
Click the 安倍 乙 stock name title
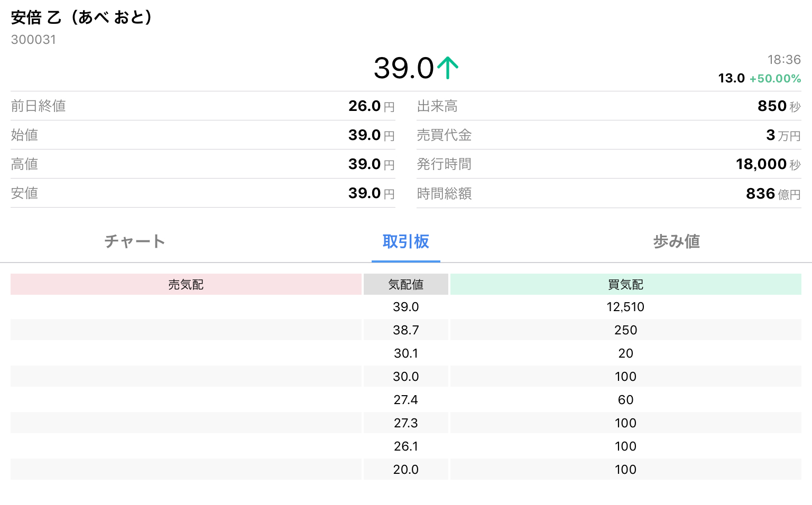pos(82,17)
